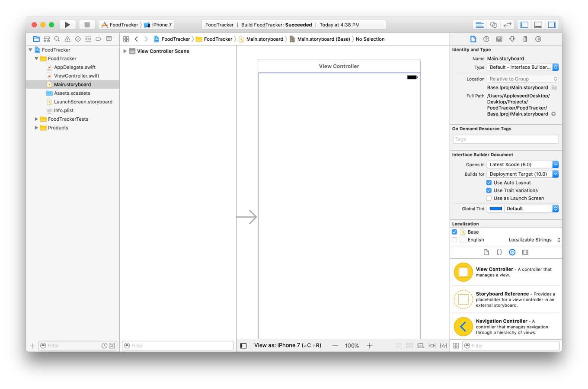Switch library to icon grid view
Image resolution: width=588 pixels, height=389 pixels.
[x=456, y=346]
